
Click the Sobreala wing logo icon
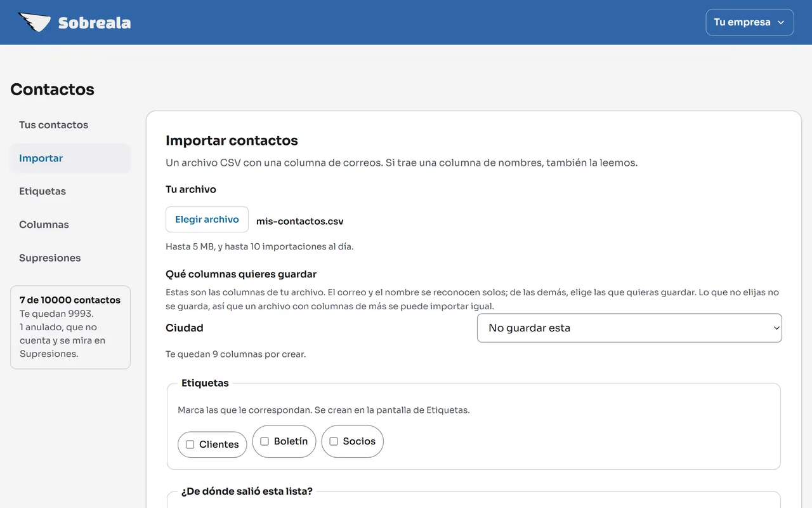click(34, 22)
